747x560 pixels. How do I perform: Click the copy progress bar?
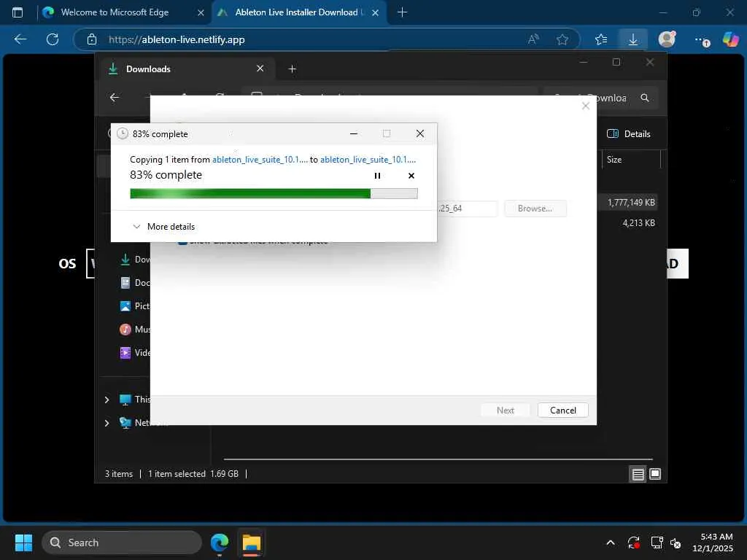[274, 193]
